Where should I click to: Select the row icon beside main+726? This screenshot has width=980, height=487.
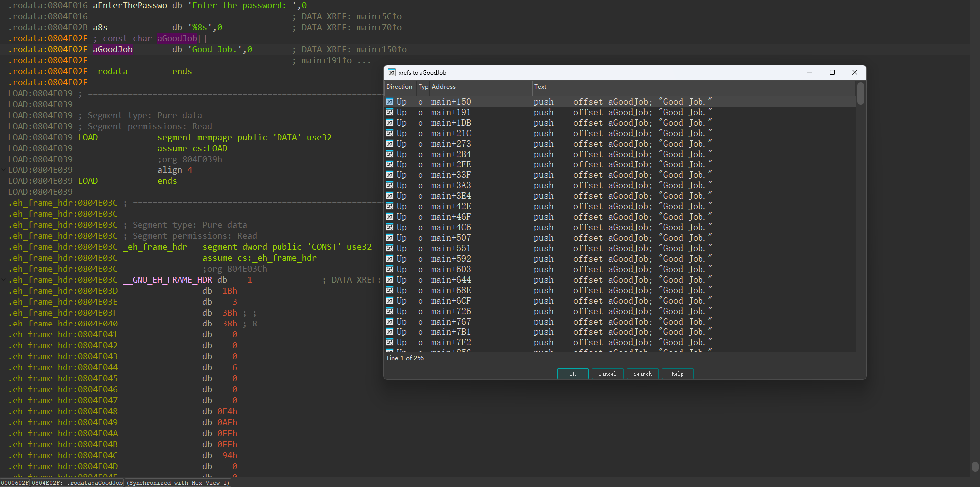click(x=390, y=311)
